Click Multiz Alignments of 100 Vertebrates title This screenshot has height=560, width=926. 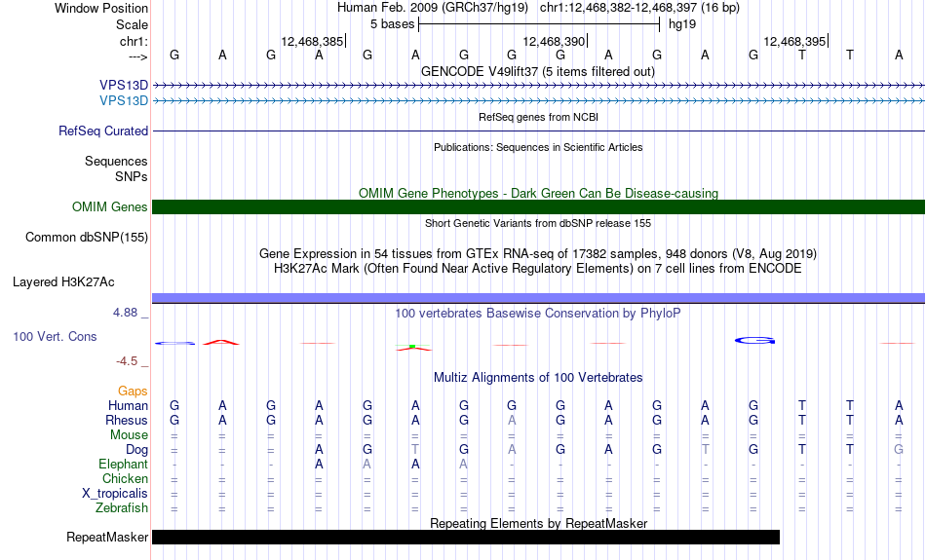click(x=538, y=378)
